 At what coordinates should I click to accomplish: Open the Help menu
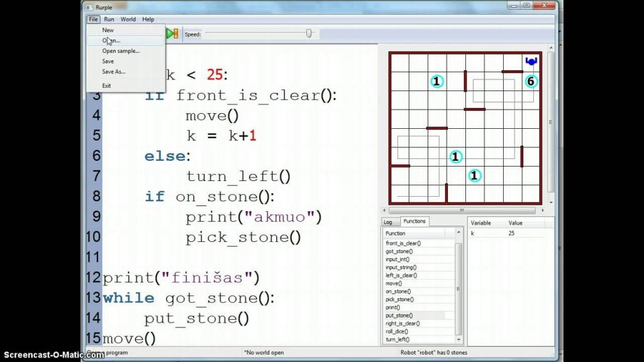click(148, 19)
